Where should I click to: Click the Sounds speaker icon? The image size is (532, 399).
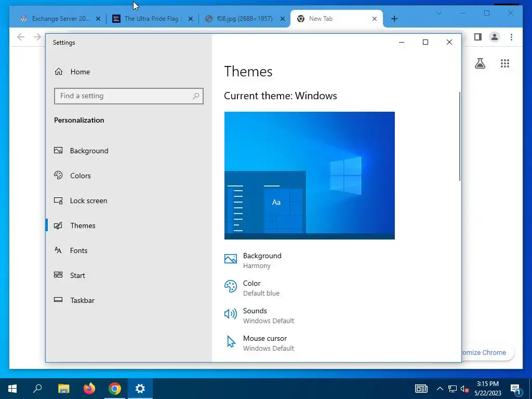tap(231, 314)
